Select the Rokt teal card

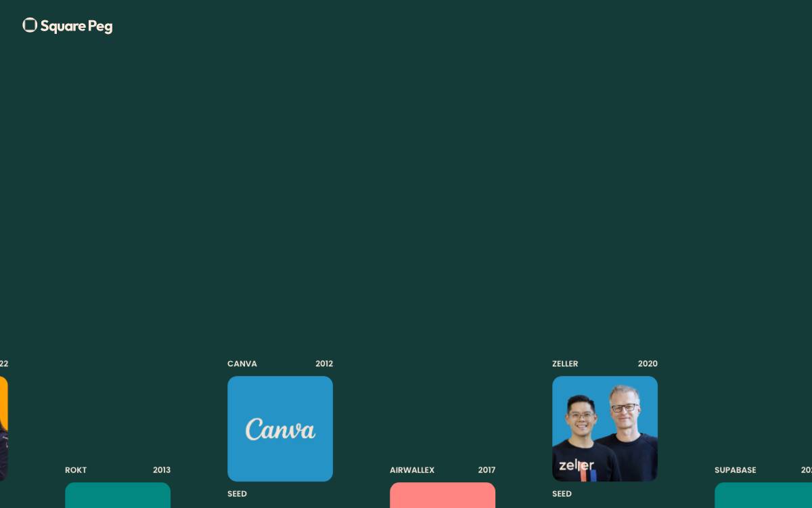coord(118,495)
